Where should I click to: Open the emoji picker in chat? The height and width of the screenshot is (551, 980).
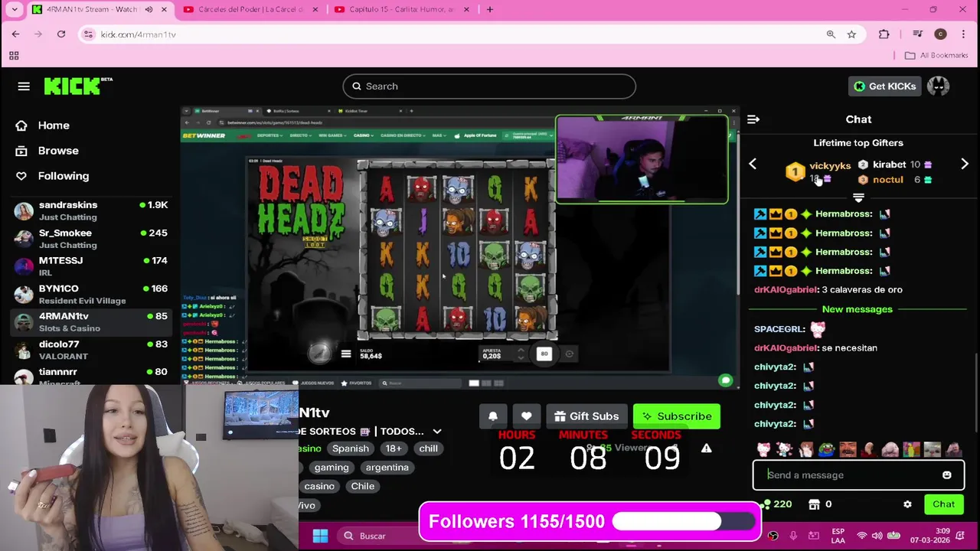(x=947, y=475)
